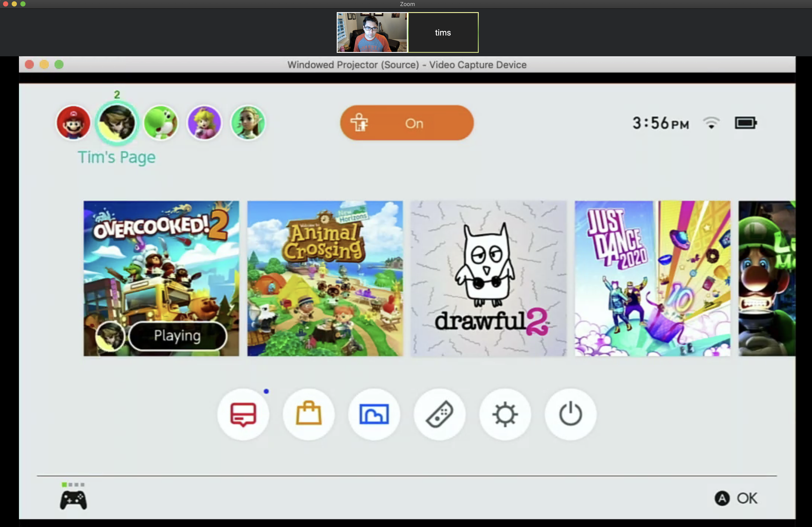Open the red News icon

[x=243, y=414]
